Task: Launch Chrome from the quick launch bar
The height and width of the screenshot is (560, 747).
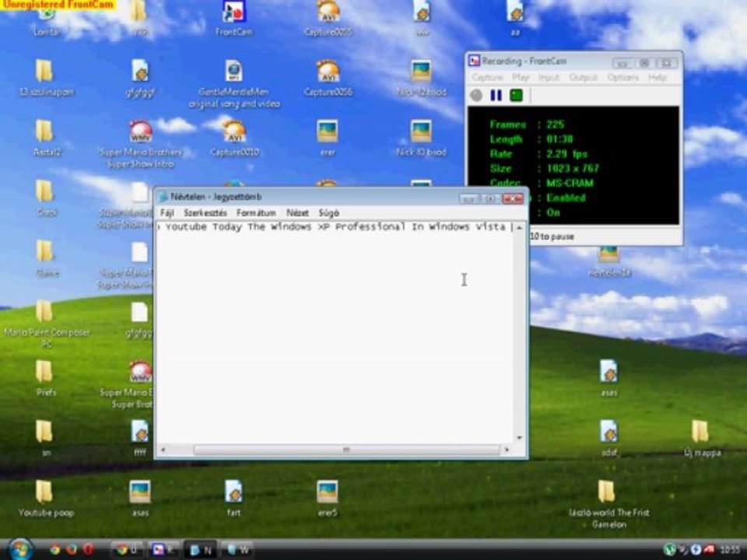Action: tap(54, 550)
